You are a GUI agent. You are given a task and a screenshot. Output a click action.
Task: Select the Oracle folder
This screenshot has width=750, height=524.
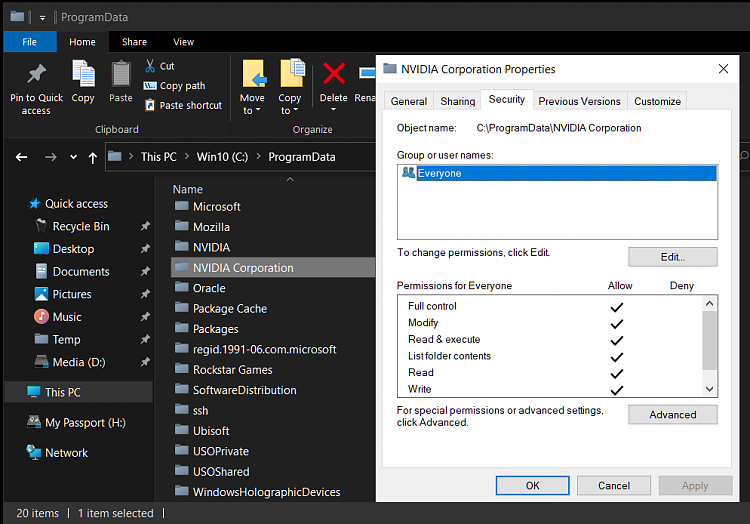click(209, 288)
